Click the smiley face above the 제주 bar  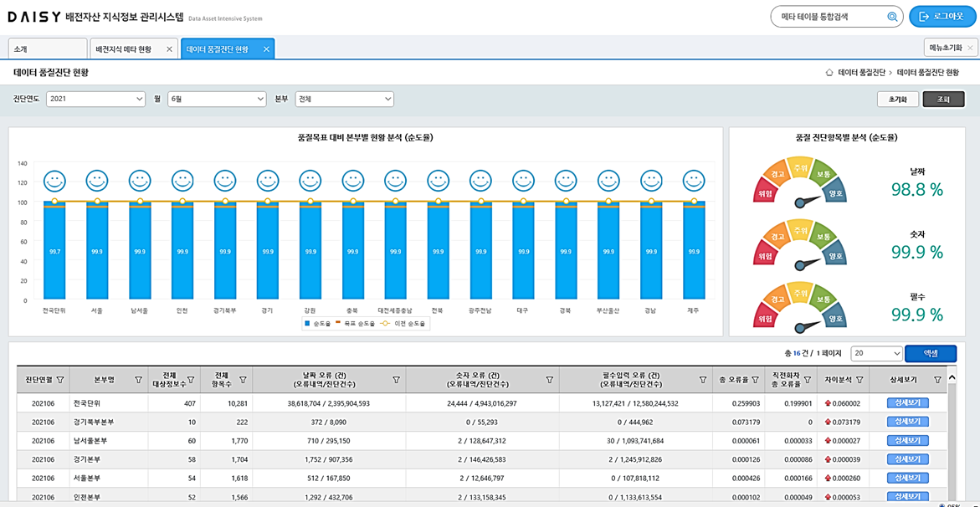[x=694, y=181]
